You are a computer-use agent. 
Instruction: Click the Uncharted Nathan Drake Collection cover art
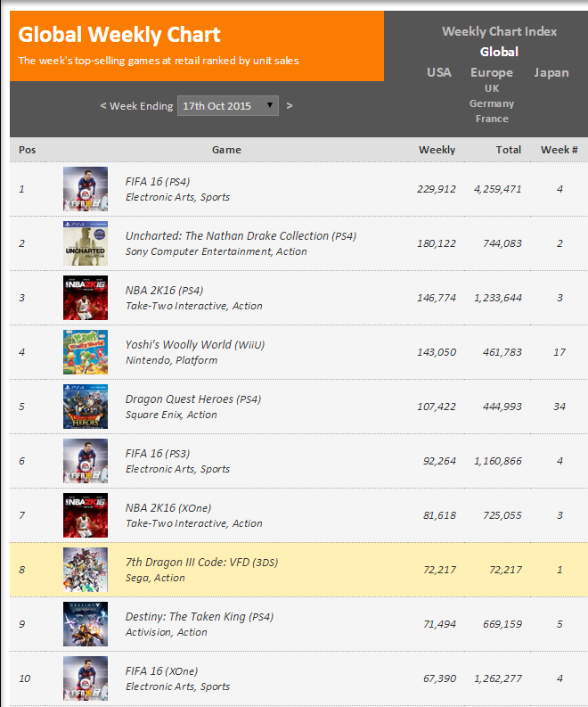(86, 243)
